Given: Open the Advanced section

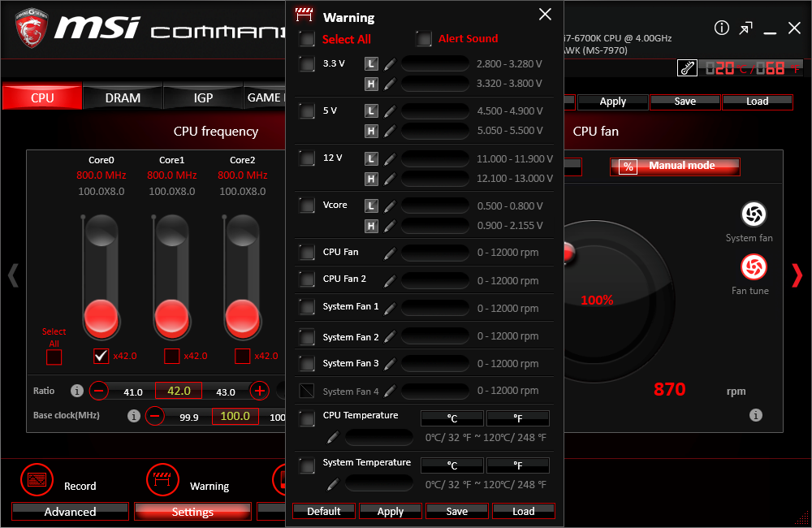Looking at the screenshot, I should click(x=70, y=512).
